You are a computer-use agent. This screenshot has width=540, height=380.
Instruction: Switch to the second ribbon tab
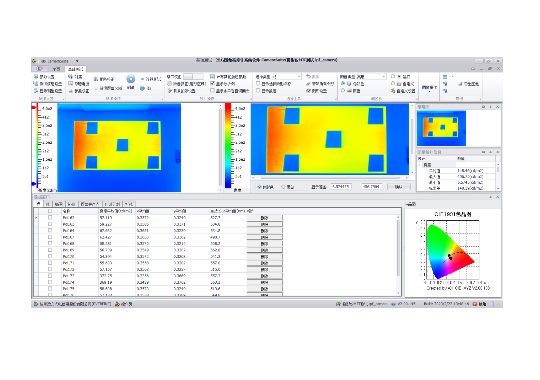(56, 69)
